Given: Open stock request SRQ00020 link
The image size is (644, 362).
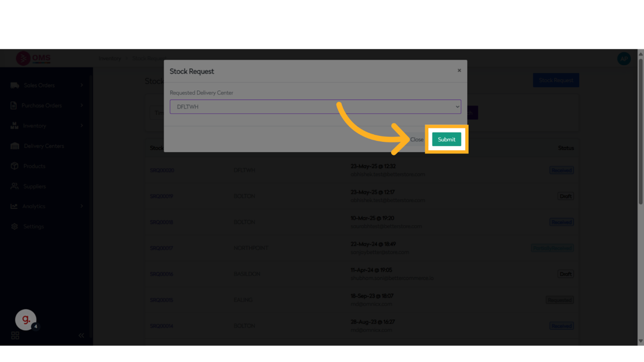Looking at the screenshot, I should pyautogui.click(x=162, y=170).
